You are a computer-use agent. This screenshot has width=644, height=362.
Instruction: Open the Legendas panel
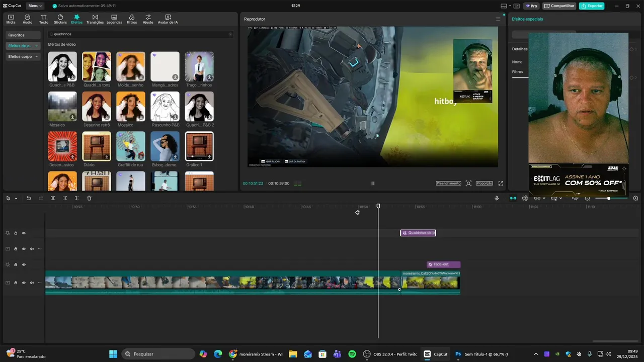(114, 19)
